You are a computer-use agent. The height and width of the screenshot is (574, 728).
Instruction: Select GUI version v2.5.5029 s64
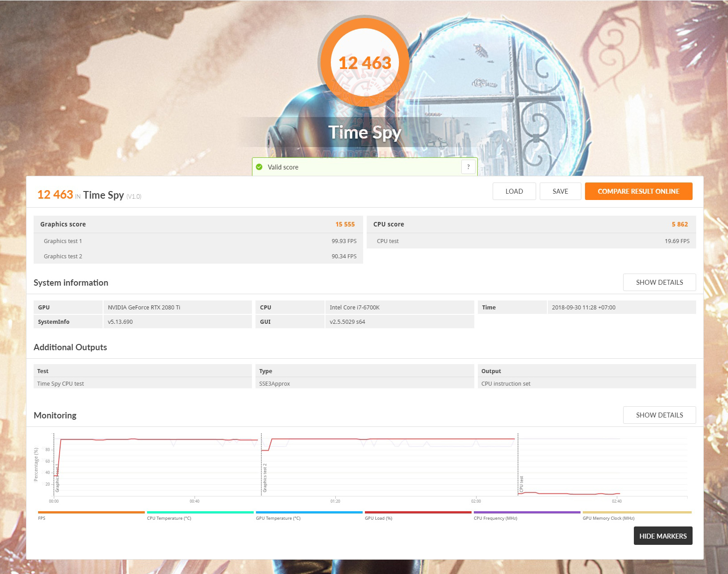[347, 322]
